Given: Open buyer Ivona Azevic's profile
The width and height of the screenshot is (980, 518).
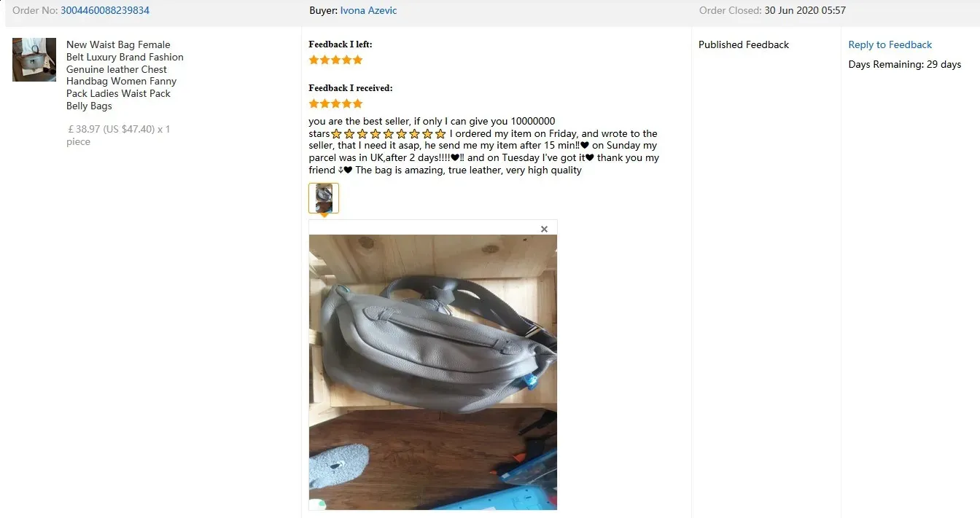Looking at the screenshot, I should coord(368,10).
